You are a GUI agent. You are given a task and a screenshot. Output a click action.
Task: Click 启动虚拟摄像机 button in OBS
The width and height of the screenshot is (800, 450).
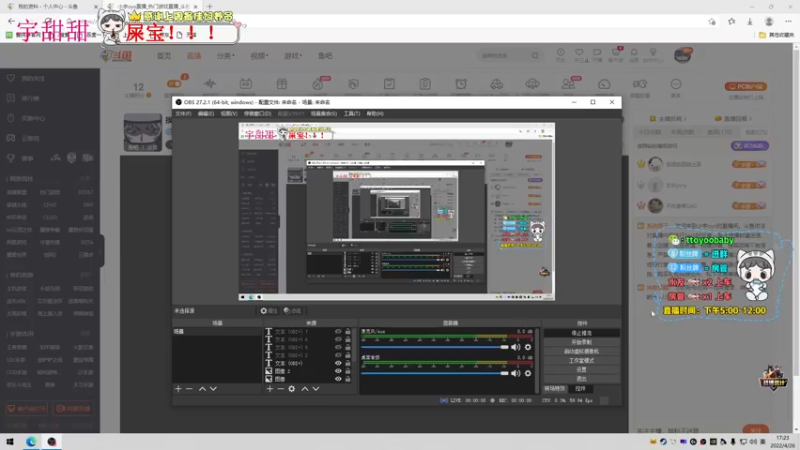[582, 351]
